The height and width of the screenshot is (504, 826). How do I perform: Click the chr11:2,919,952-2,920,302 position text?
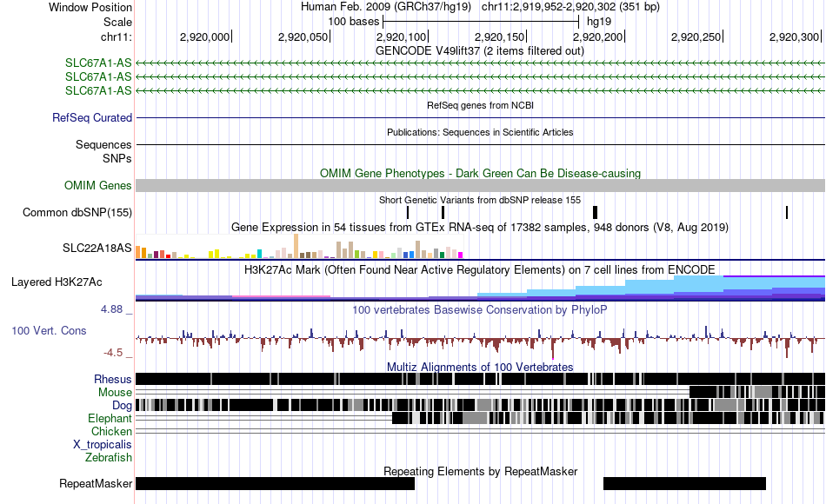coord(570,7)
